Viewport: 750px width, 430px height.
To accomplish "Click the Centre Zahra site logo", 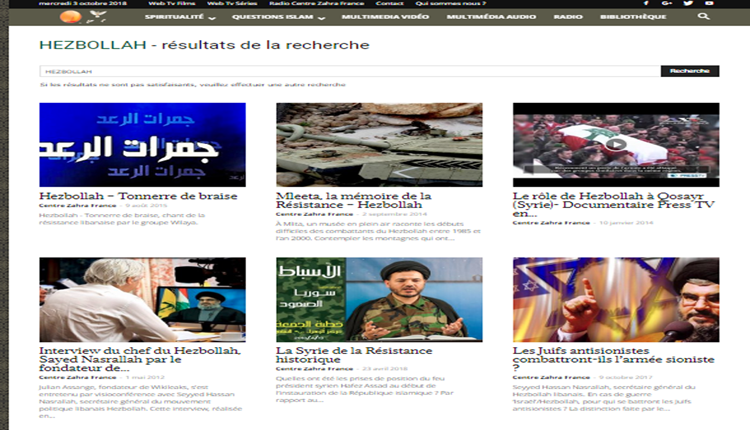I will (82, 17).
